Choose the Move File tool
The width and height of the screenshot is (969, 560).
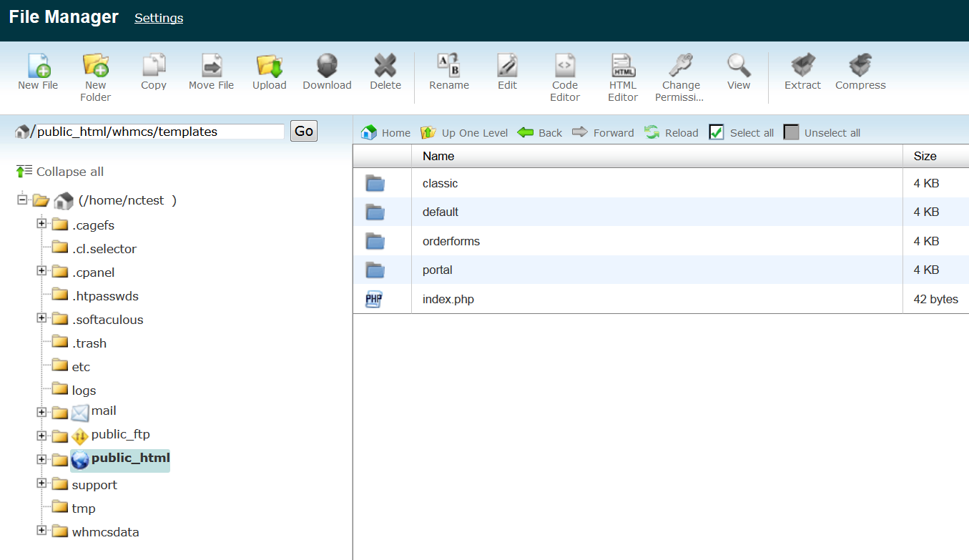212,66
